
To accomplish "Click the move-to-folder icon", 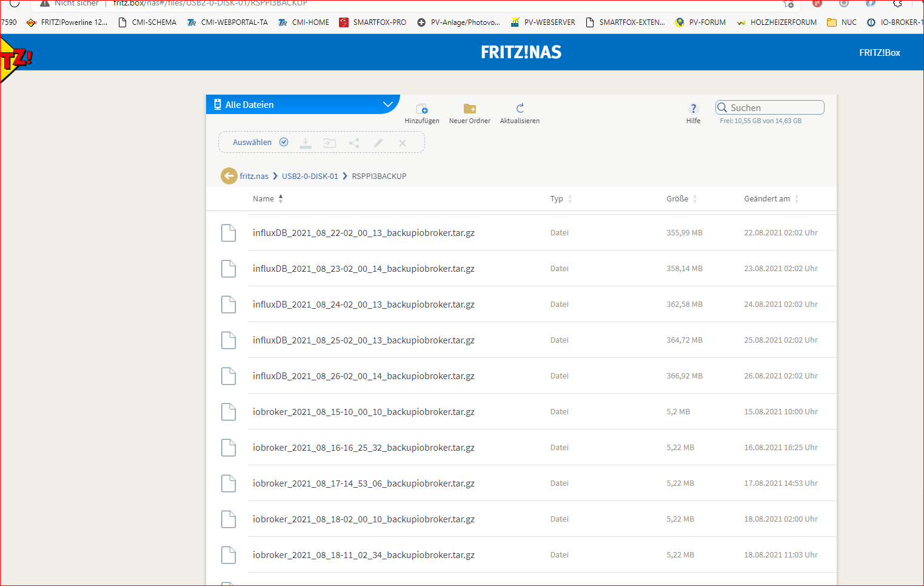I will coord(330,143).
